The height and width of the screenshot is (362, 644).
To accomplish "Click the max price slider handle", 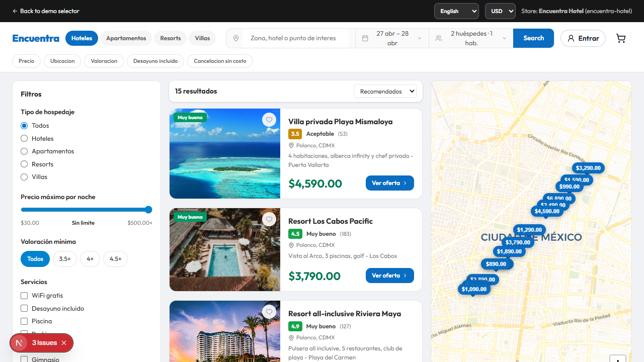I will [148, 210].
